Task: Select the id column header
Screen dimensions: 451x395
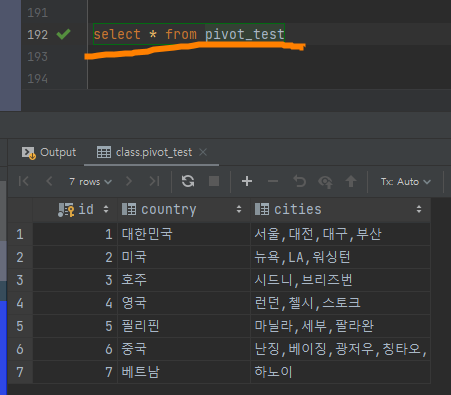Action: (75, 210)
